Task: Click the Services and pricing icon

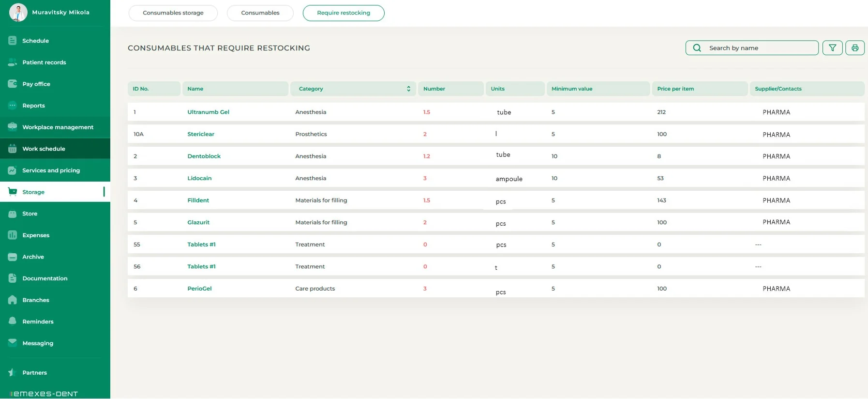Action: coord(13,170)
